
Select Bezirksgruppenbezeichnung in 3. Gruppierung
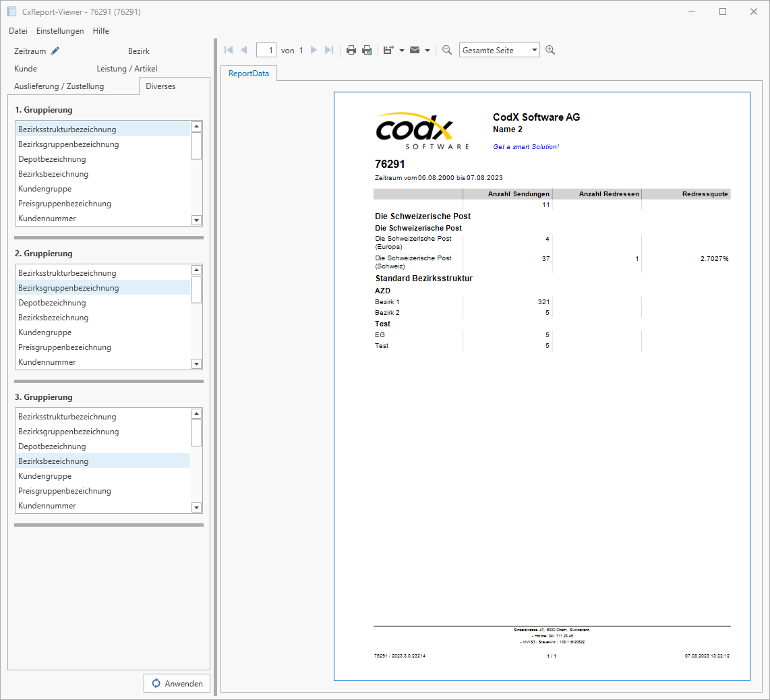tap(103, 432)
